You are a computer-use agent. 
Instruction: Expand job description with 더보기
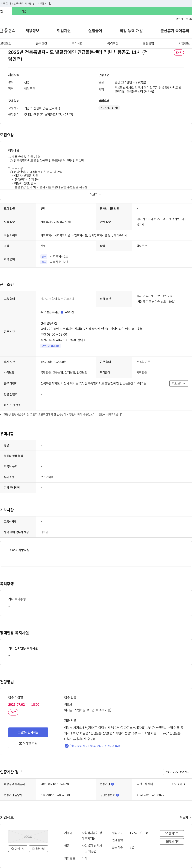pos(95,194)
